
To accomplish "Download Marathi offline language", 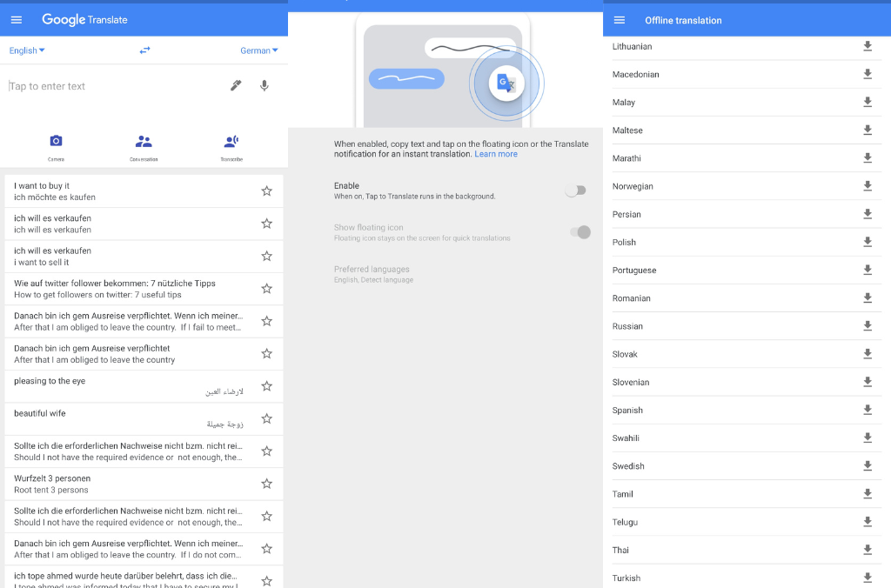I will tap(868, 158).
